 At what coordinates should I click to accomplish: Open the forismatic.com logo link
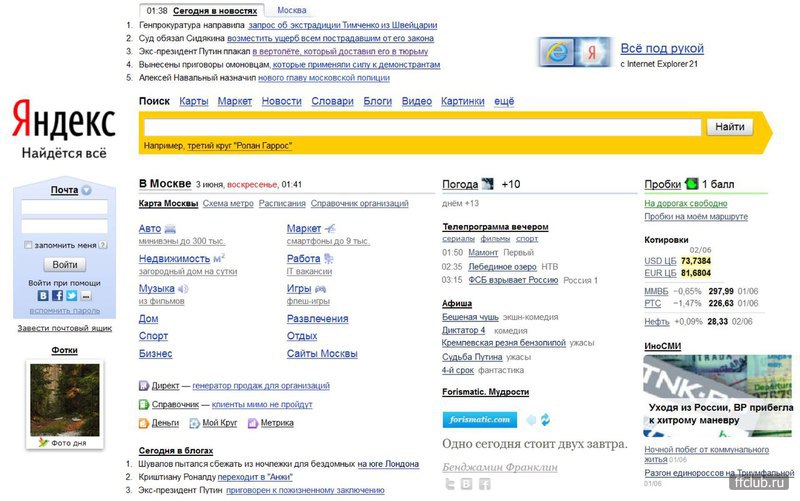click(480, 419)
